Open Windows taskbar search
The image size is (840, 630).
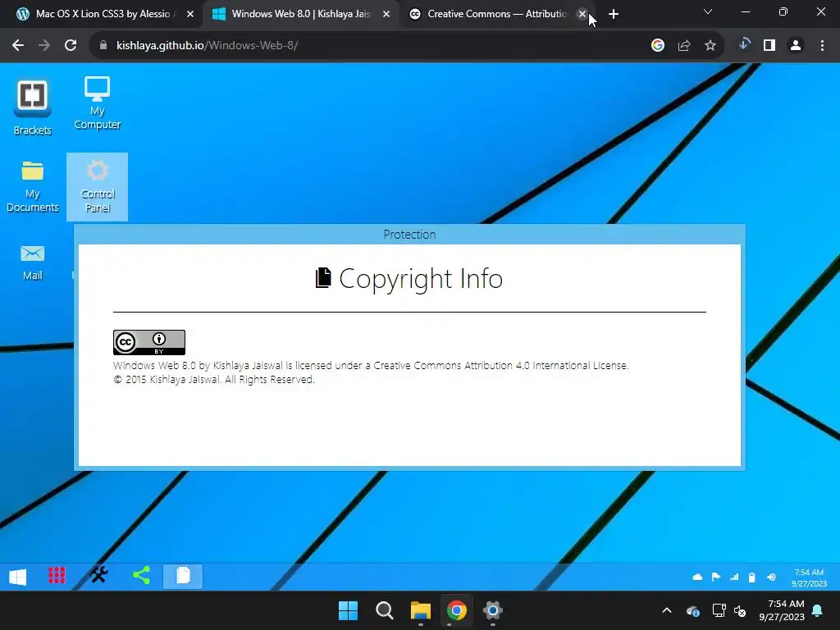click(384, 610)
